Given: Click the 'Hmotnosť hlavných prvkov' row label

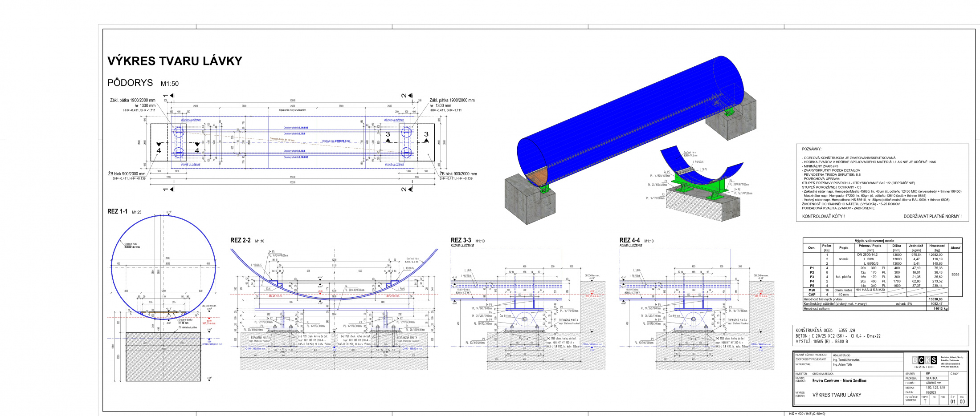Looking at the screenshot, I should (x=823, y=299).
